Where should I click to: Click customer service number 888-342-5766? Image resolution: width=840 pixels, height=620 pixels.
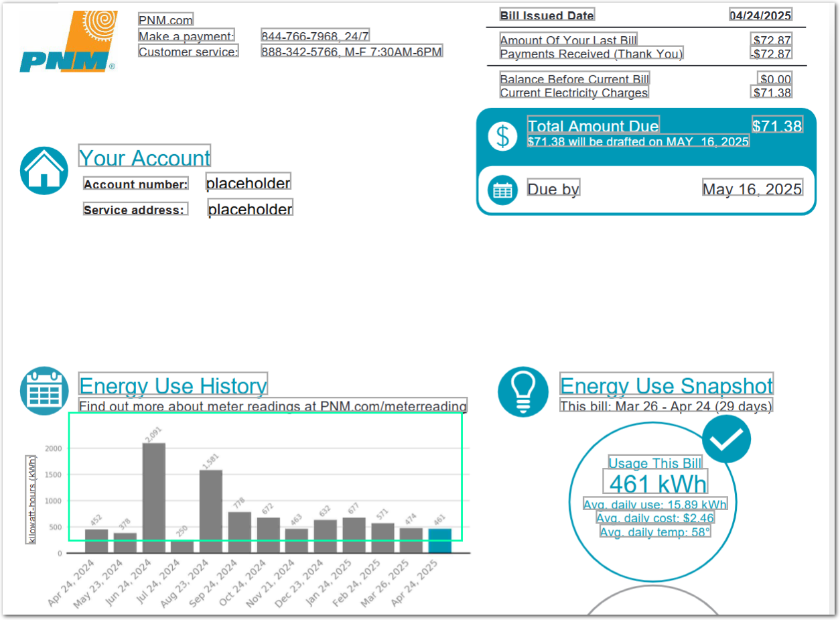coord(352,52)
